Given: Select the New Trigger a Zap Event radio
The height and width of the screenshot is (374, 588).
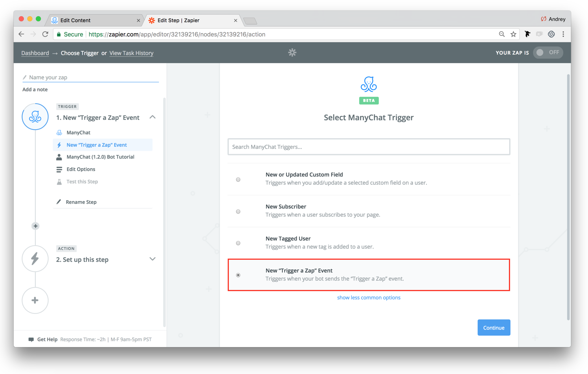Looking at the screenshot, I should 238,275.
